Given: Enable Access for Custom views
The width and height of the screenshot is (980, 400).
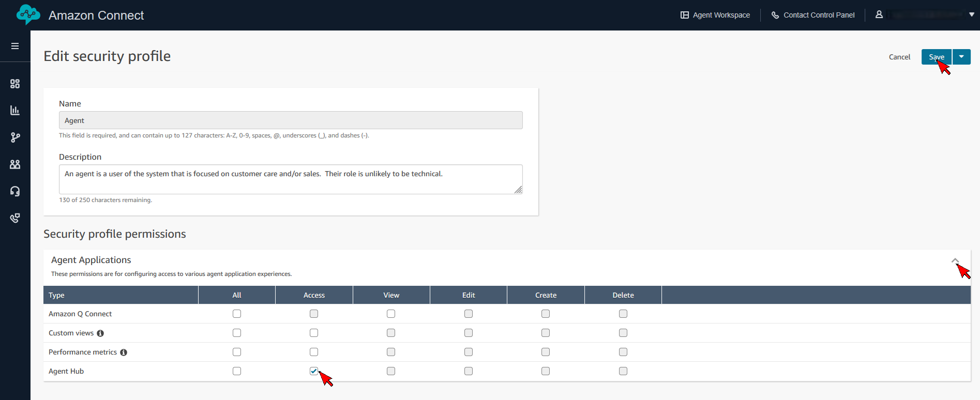Looking at the screenshot, I should [x=314, y=333].
